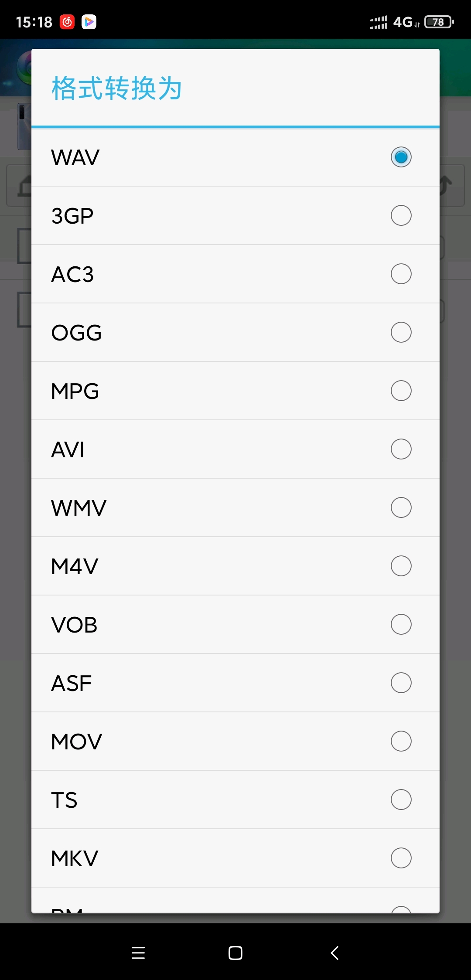Tap the red NetEase music status icon
Image resolution: width=471 pixels, height=980 pixels.
click(x=67, y=22)
